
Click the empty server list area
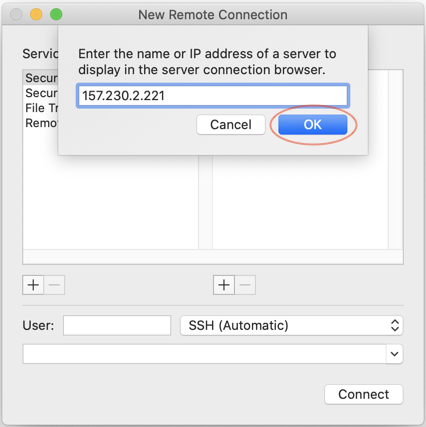[300, 202]
